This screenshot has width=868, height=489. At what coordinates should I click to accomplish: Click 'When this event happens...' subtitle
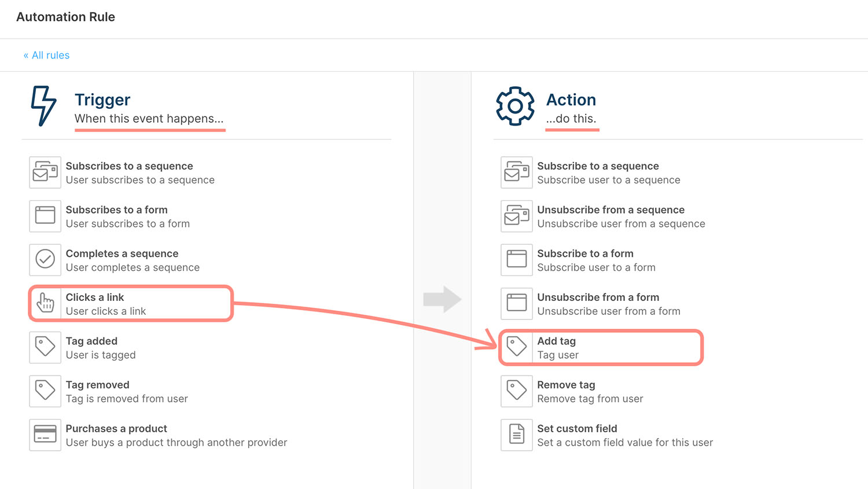pyautogui.click(x=149, y=119)
